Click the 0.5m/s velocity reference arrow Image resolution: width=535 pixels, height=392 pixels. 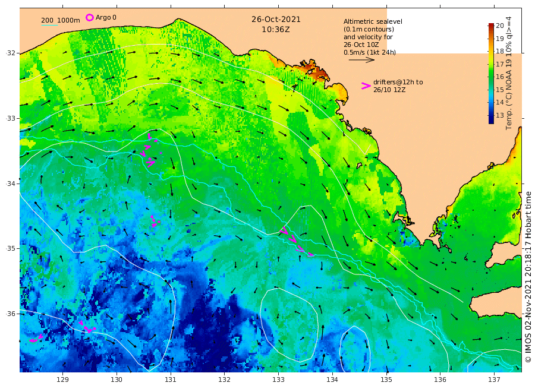click(x=361, y=60)
